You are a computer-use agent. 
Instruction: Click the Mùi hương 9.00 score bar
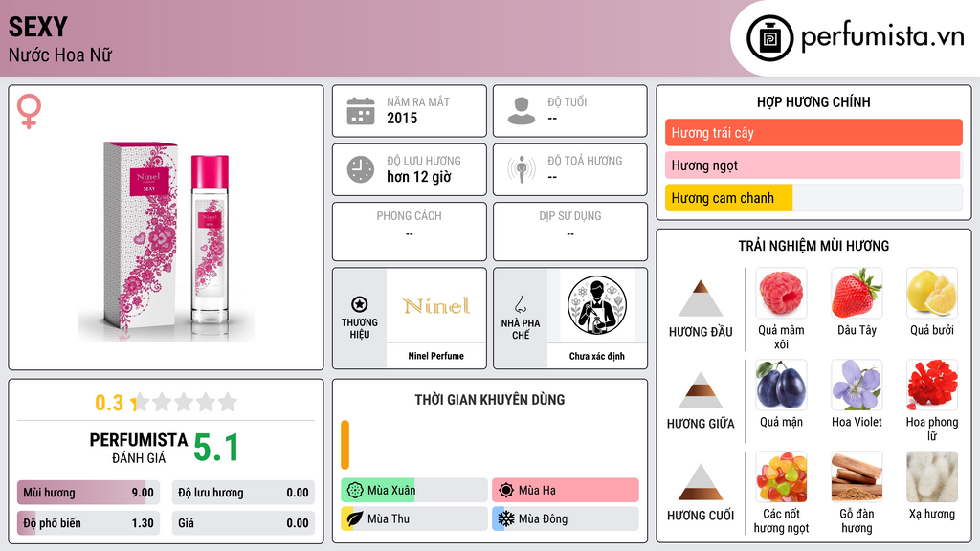[x=88, y=493]
